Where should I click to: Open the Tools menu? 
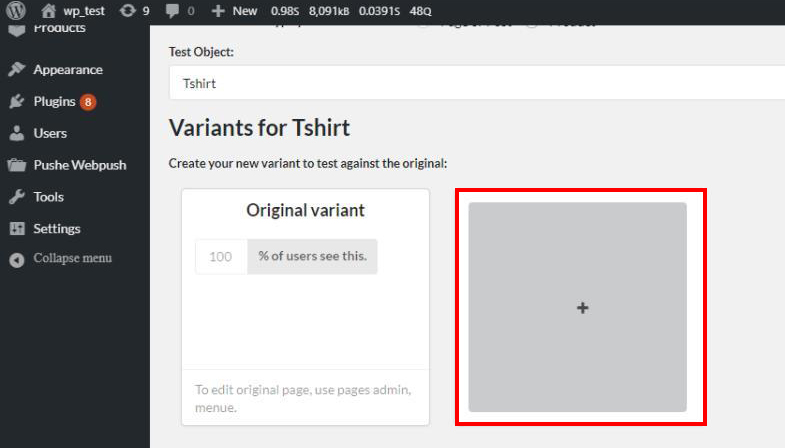49,197
